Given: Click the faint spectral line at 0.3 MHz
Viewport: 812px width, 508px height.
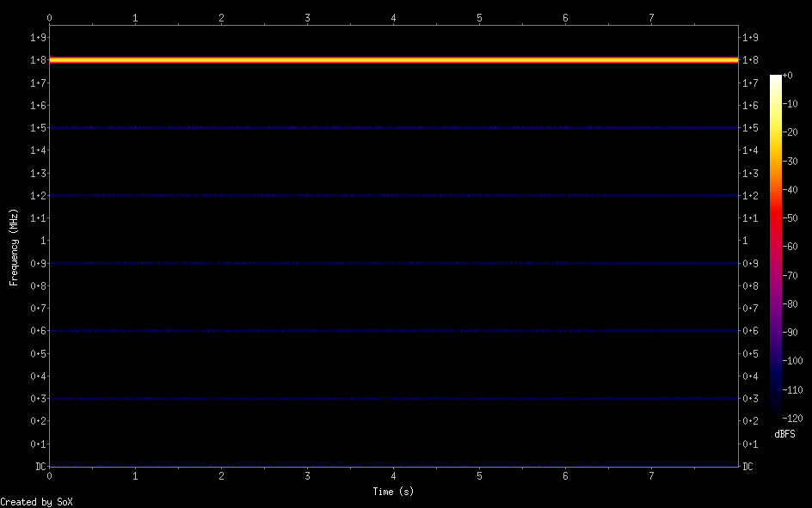Looking at the screenshot, I should (394, 399).
